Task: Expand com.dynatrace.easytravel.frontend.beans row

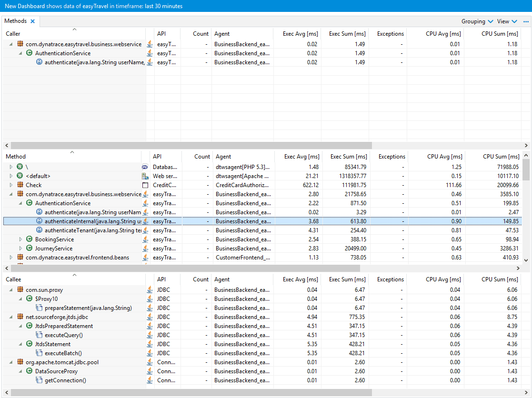Action: tap(11, 258)
